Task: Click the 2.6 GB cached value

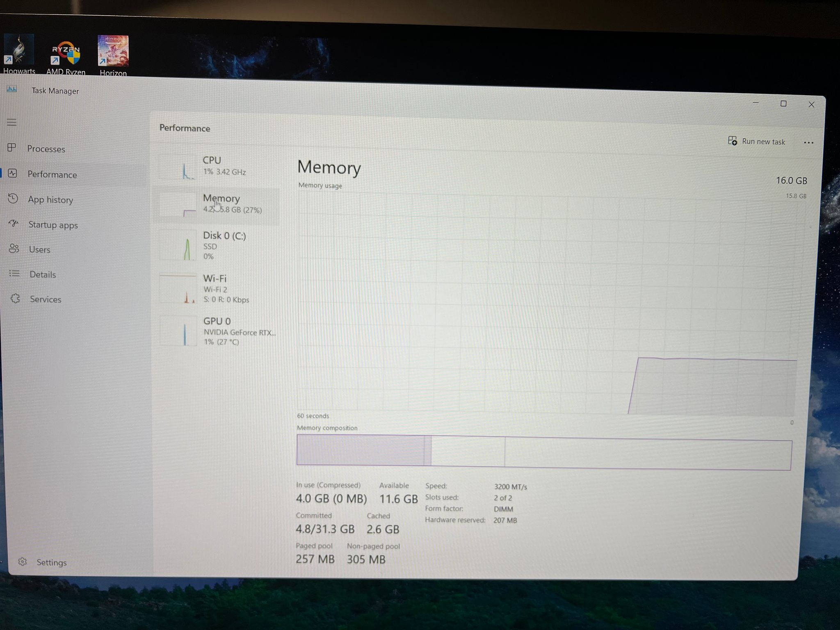Action: pyautogui.click(x=383, y=529)
